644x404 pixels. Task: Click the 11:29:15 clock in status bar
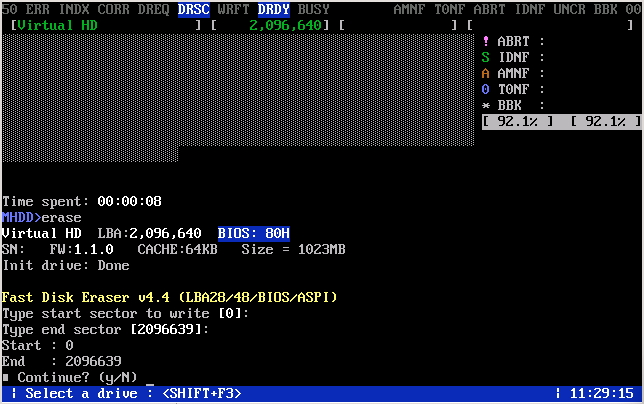pos(601,393)
